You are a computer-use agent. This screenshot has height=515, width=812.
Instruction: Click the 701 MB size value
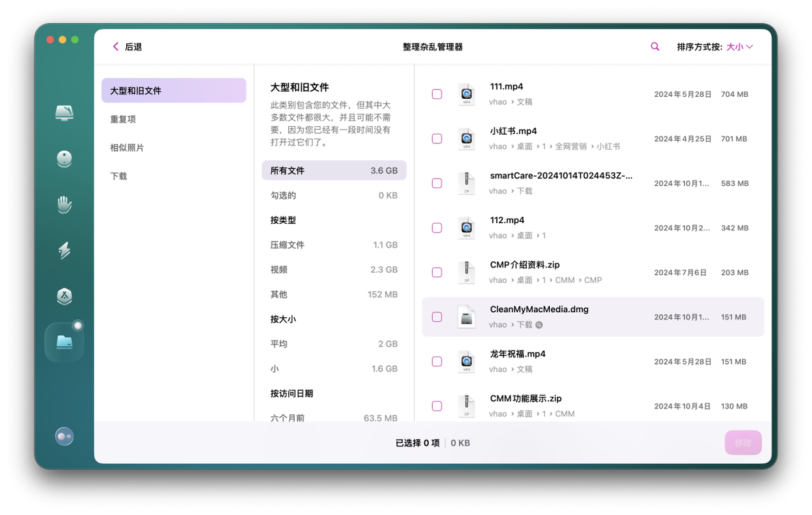pos(734,139)
